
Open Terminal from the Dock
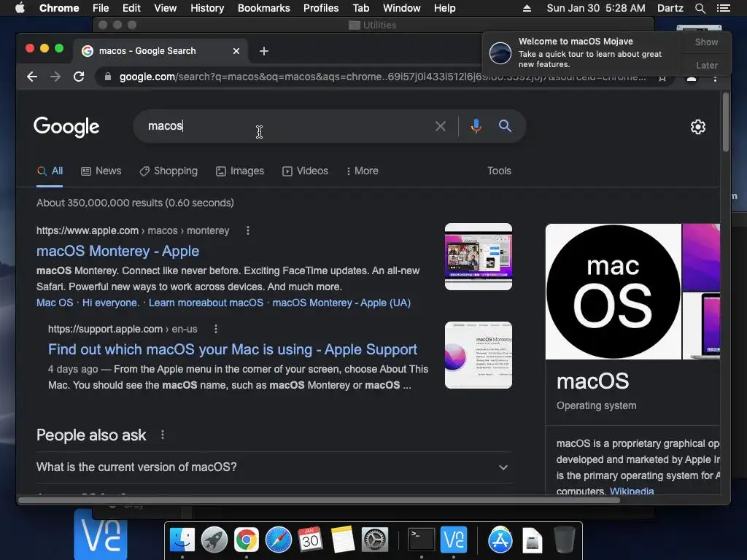422,540
